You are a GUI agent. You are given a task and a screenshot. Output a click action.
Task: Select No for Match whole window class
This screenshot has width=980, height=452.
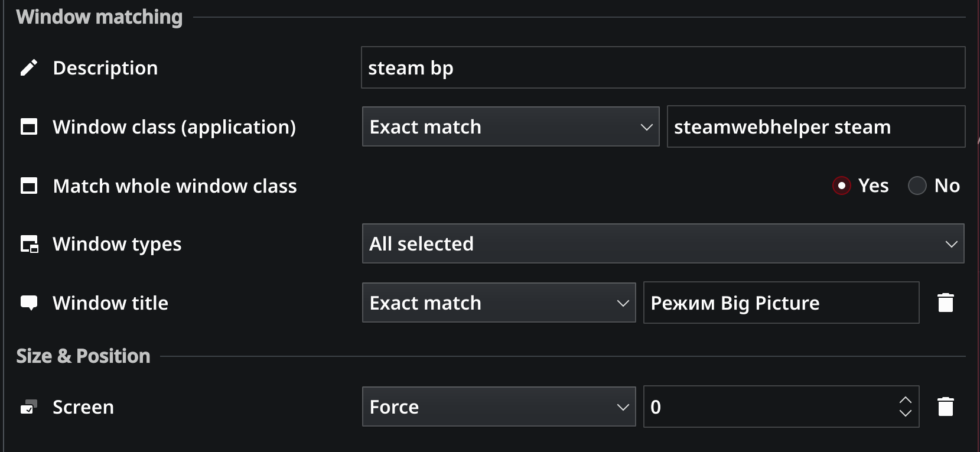pyautogui.click(x=917, y=186)
